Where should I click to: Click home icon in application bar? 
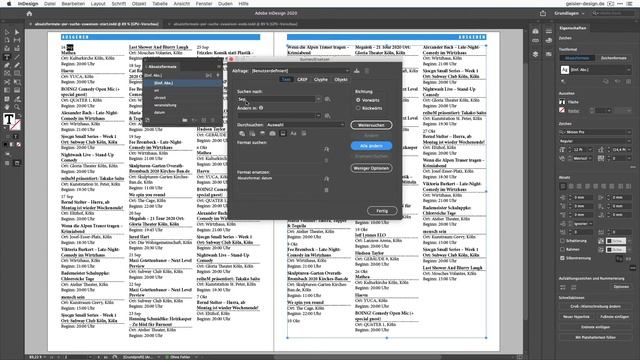tap(29, 13)
